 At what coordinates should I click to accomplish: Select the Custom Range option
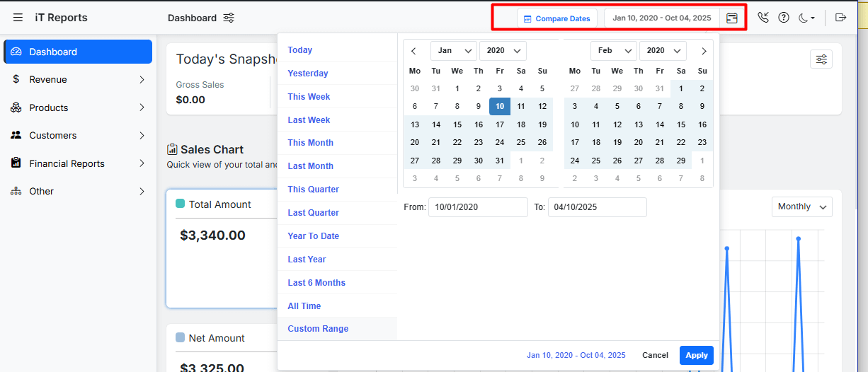[x=337, y=329]
